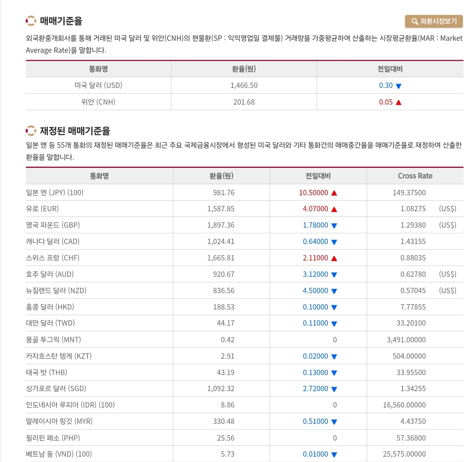Click the EUR cross rate 1.08275
The height and width of the screenshot is (462, 476).
[413, 209]
